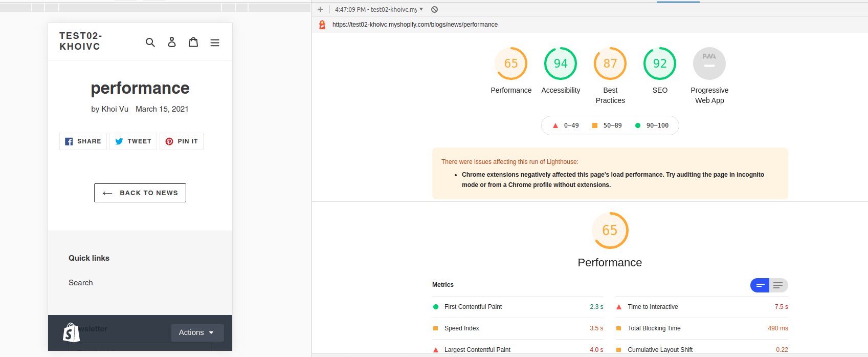Viewport: 868px width, 357px height.
Task: Jump to the Accessibility score section
Action: (561, 64)
